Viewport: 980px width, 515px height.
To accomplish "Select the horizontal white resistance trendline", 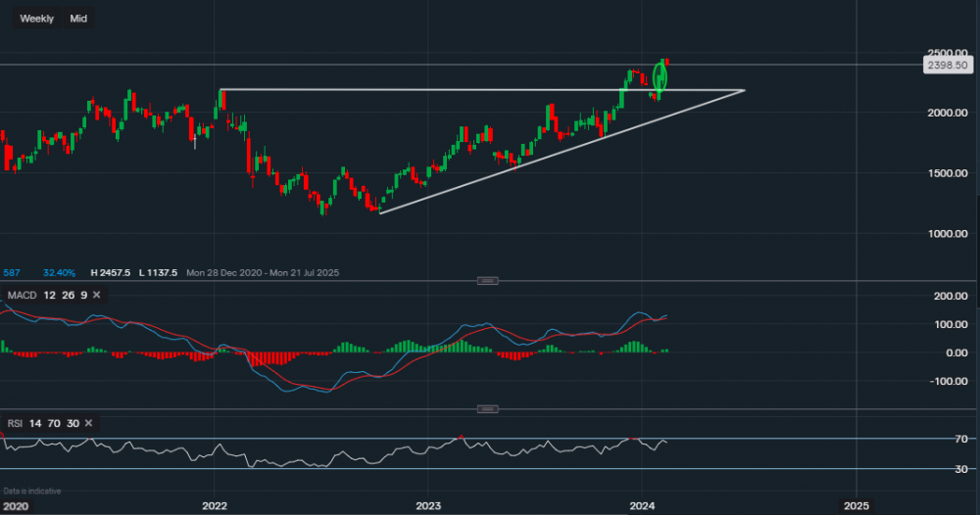I will 441,90.
